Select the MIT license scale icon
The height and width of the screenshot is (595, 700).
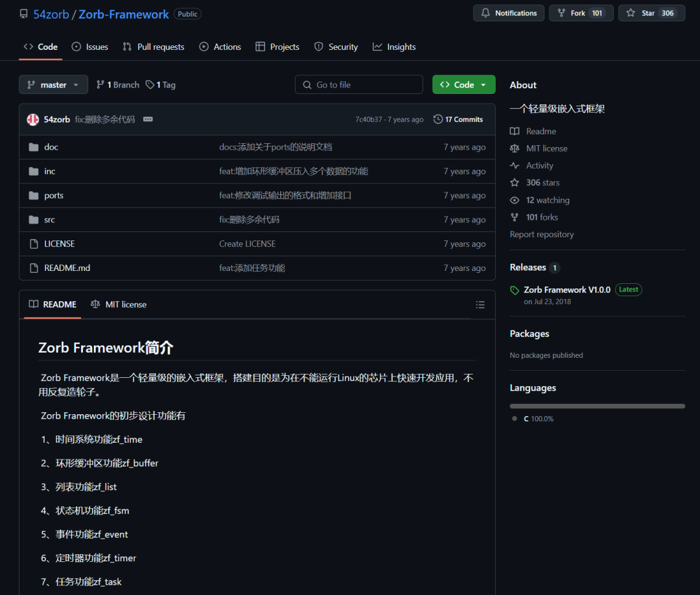pyautogui.click(x=95, y=304)
